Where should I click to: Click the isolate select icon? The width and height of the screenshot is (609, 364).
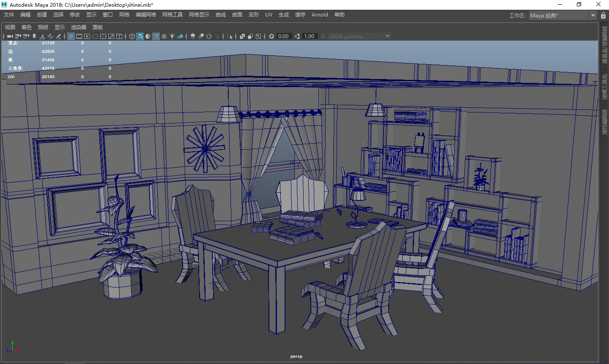point(230,36)
